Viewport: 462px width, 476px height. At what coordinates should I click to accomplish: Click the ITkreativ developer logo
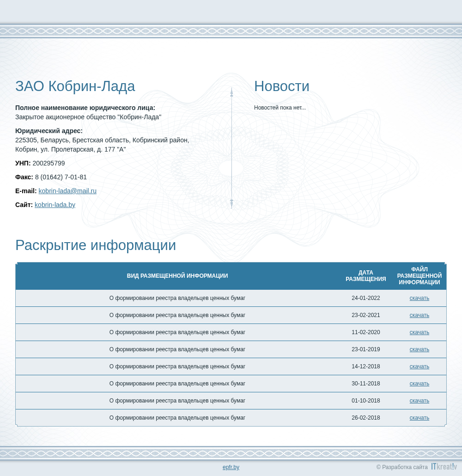pyautogui.click(x=444, y=467)
